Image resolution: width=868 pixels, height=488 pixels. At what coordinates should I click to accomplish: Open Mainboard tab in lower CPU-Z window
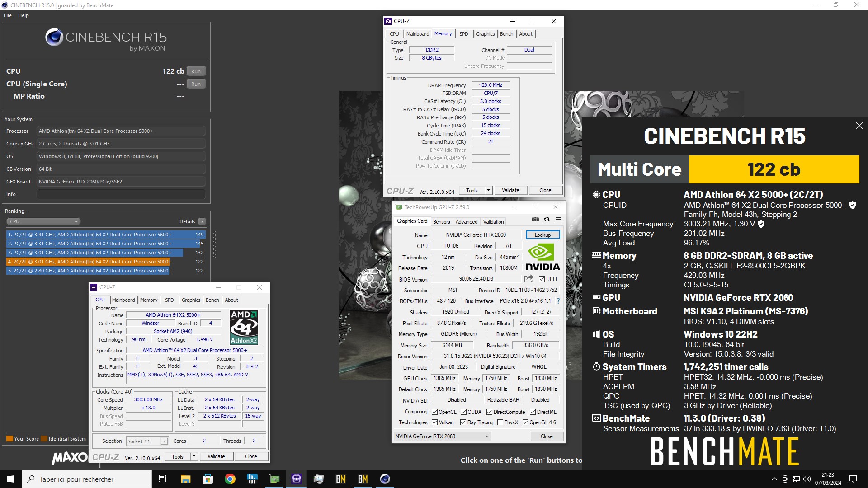point(123,300)
